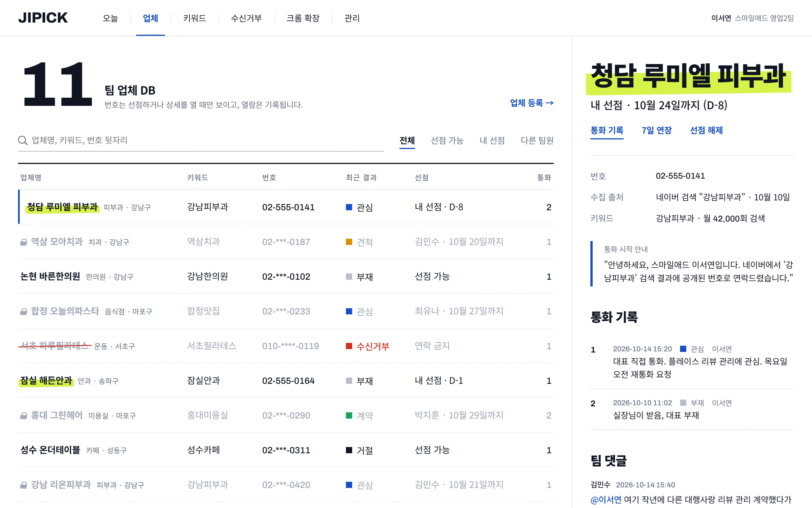The height and width of the screenshot is (508, 812).
Task: Open the 수신거부 navigation tab
Action: [x=246, y=18]
